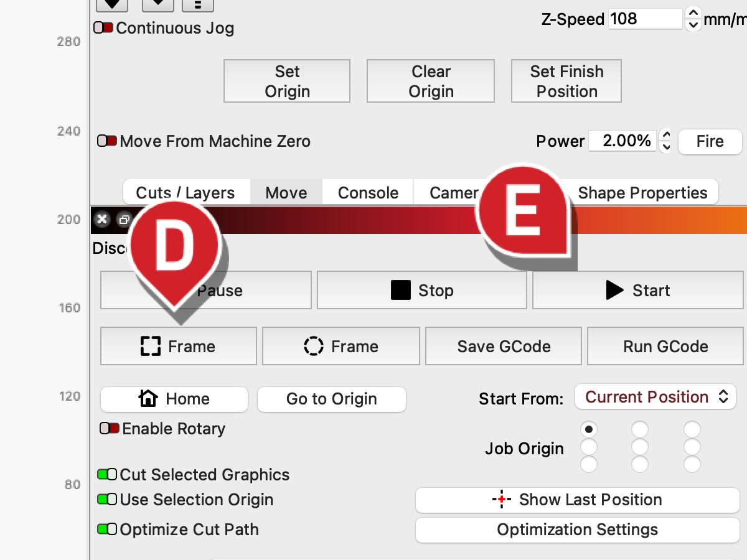The height and width of the screenshot is (560, 747).
Task: Switch to the Cuts / Layers tab
Action: pos(186,193)
